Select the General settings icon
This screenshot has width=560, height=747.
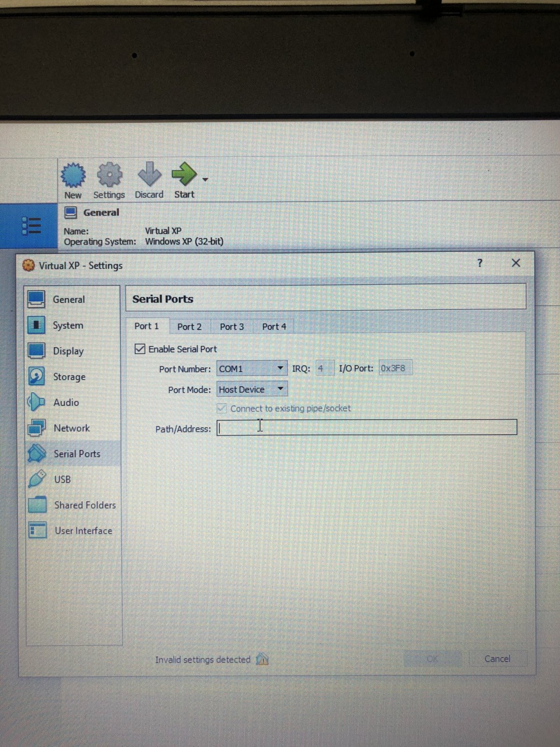[36, 299]
